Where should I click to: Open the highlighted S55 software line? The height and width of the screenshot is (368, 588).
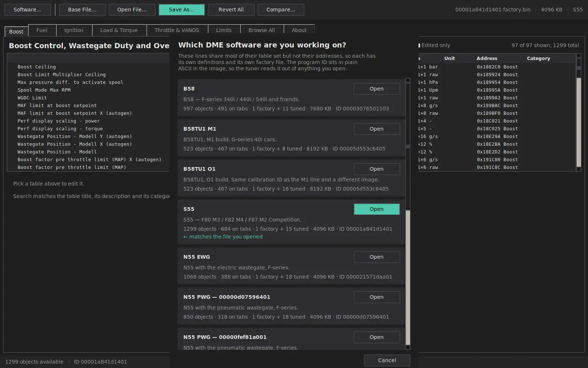pyautogui.click(x=377, y=209)
